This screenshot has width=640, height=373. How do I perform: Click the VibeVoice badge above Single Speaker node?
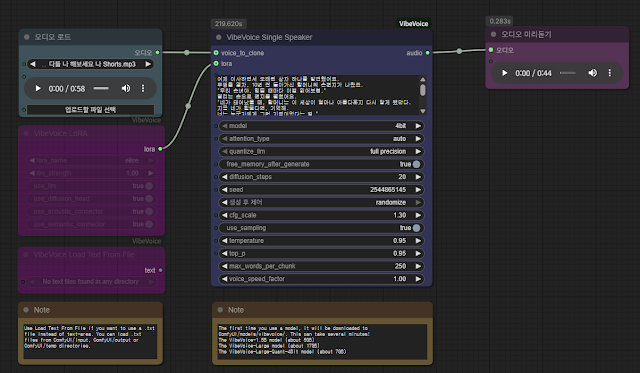413,24
